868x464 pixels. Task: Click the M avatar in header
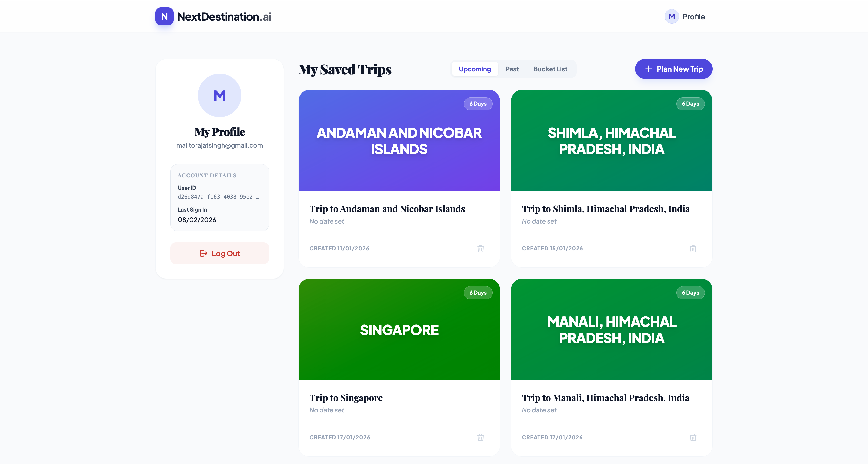click(671, 17)
